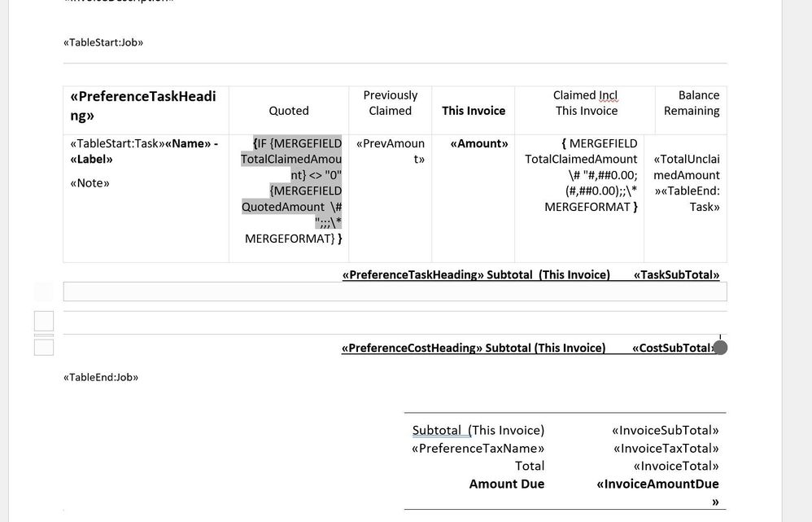This screenshot has height=522, width=812.
Task: Click the Balance Remaining column header
Action: point(692,103)
